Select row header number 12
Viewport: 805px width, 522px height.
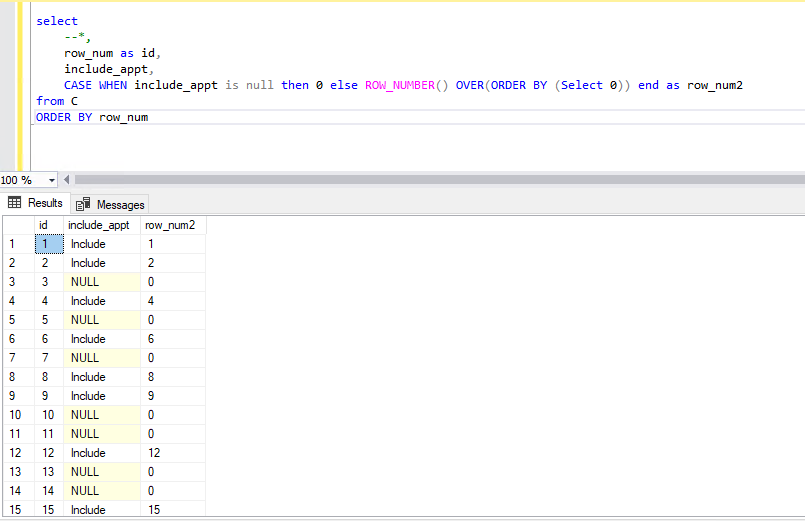point(18,453)
